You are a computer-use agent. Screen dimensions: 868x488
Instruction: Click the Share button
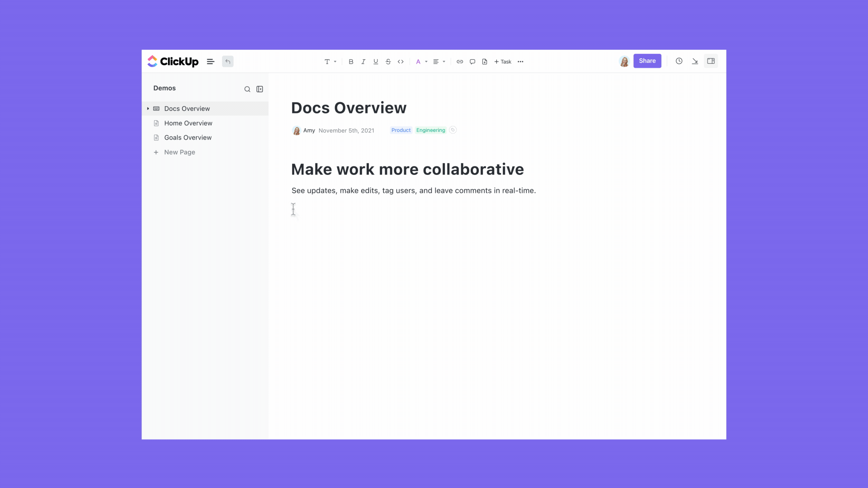tap(647, 61)
